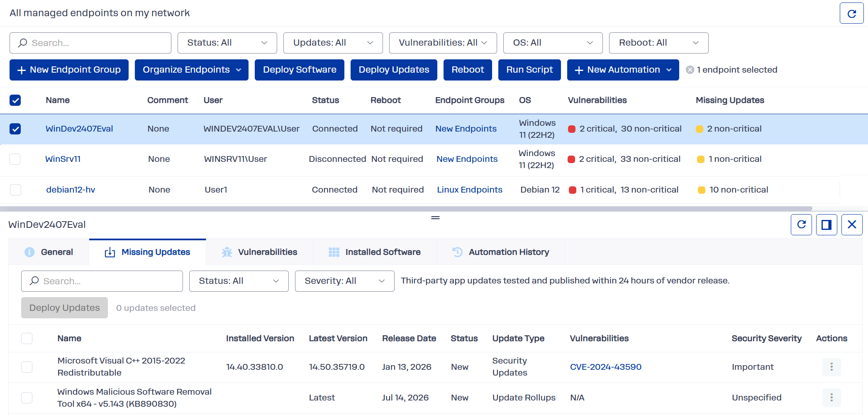The height and width of the screenshot is (415, 868).
Task: Uncheck the WinDev2407Eval endpoint checkbox
Action: coord(15,129)
